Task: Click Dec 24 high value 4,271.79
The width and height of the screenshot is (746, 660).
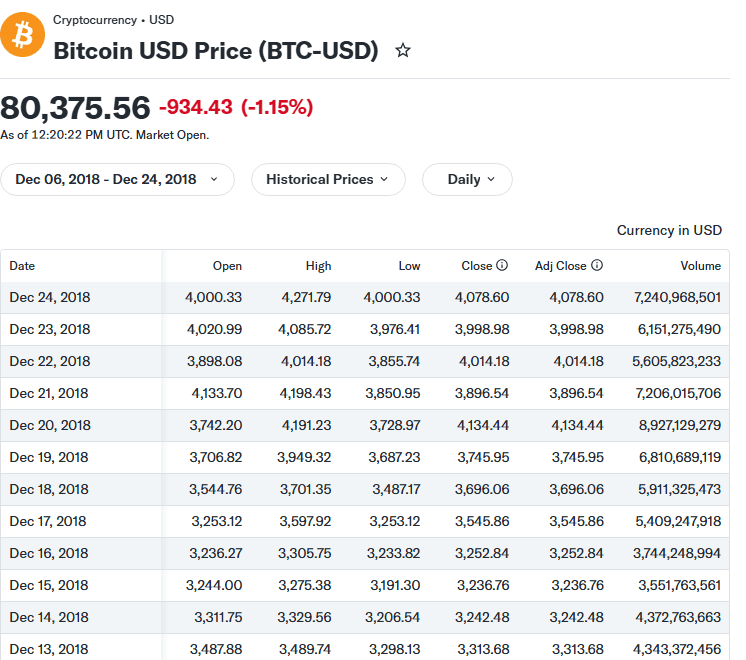Action: tap(306, 297)
